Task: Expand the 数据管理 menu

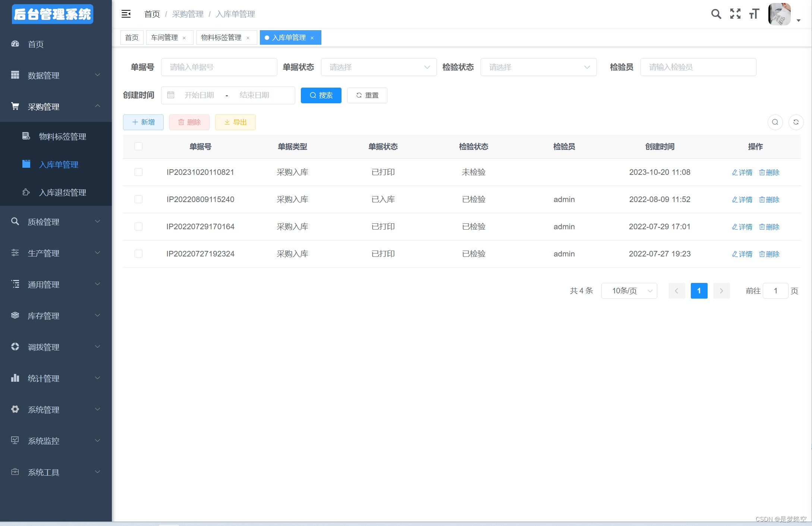Action: coord(56,75)
